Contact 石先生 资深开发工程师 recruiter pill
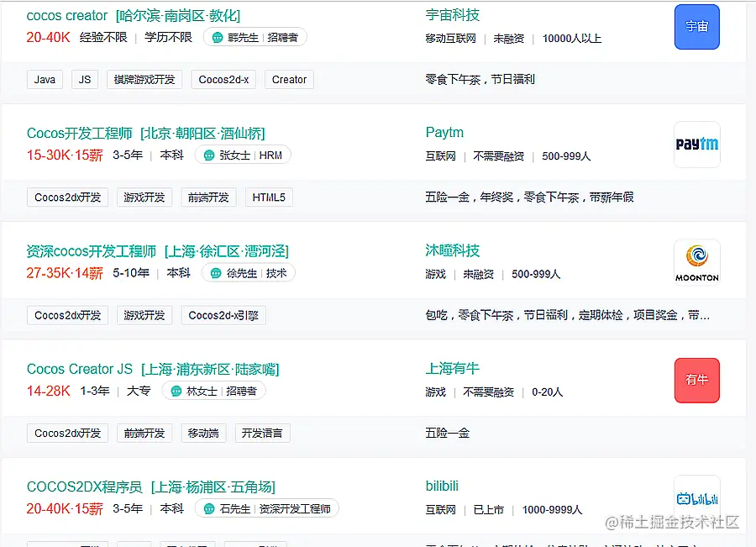Viewport: 756px width, 547px height. pos(266,509)
